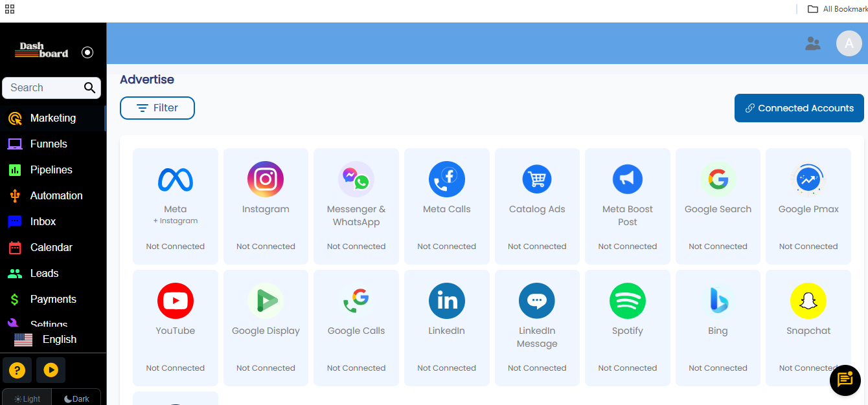Image resolution: width=868 pixels, height=405 pixels.
Task: Click the Meta Boost Post megaphone icon
Action: point(628,179)
